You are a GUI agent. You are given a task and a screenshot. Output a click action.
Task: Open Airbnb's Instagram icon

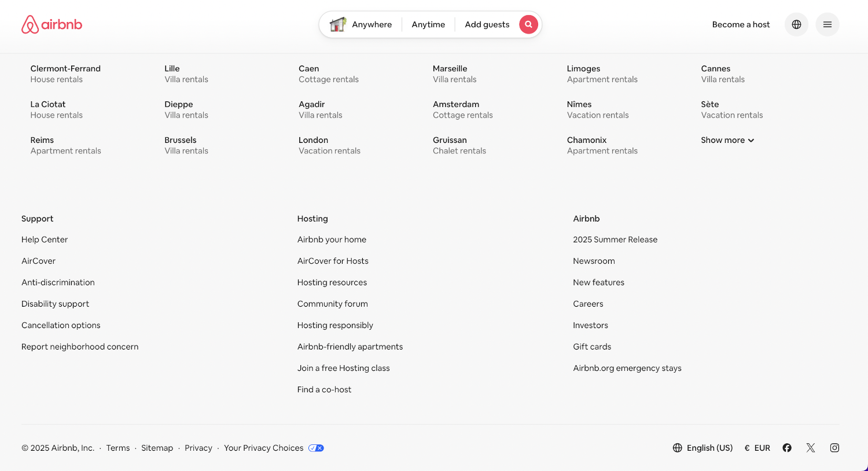[834, 448]
